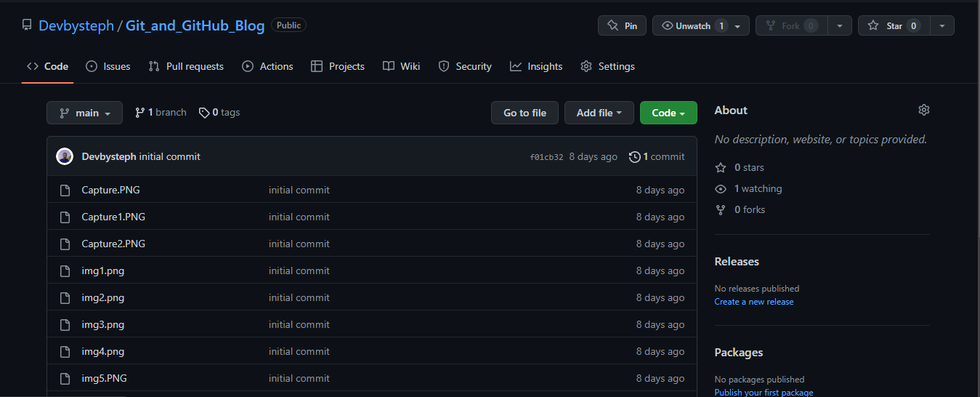This screenshot has height=397, width=980.
Task: Open the Devbysteph owner profile link
Action: [x=76, y=25]
